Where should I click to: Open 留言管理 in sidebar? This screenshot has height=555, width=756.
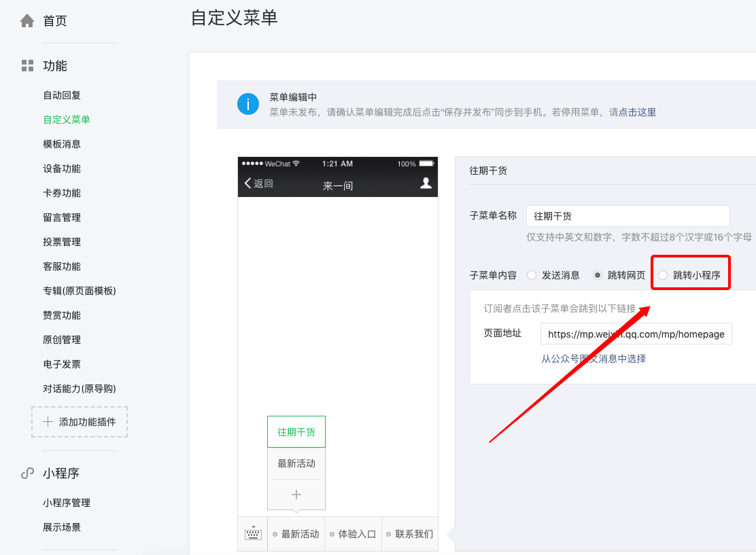pyautogui.click(x=62, y=217)
